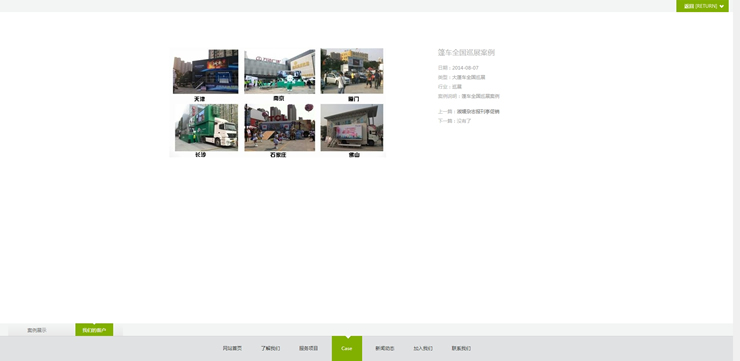This screenshot has height=361, width=740.
Task: Click the 下一篇 没有了 text
Action: (x=454, y=121)
